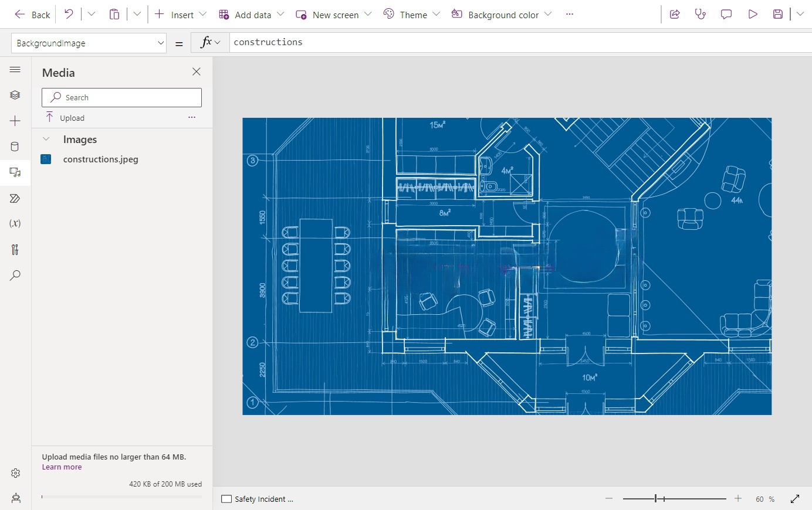Save the app using the save icon
Viewport: 812px width, 510px height.
pyautogui.click(x=777, y=14)
